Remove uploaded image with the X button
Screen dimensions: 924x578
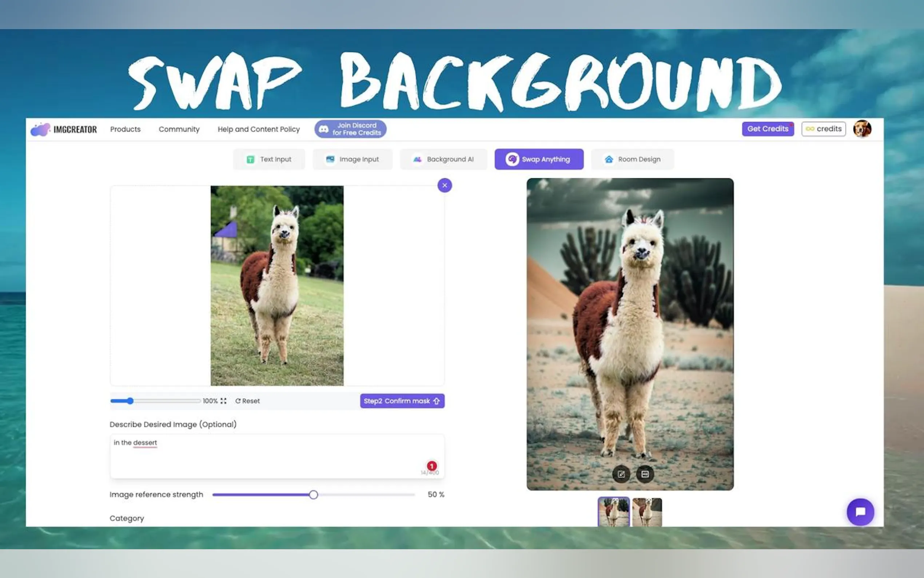(x=445, y=185)
